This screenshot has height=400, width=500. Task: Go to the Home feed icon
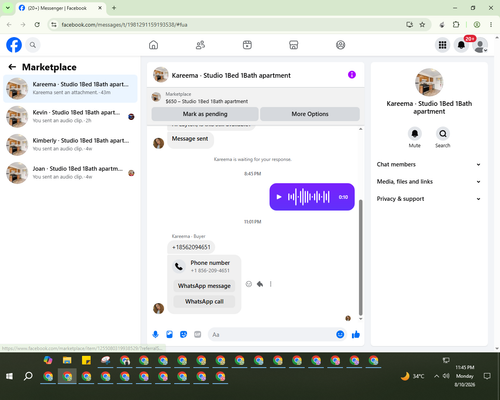click(153, 45)
